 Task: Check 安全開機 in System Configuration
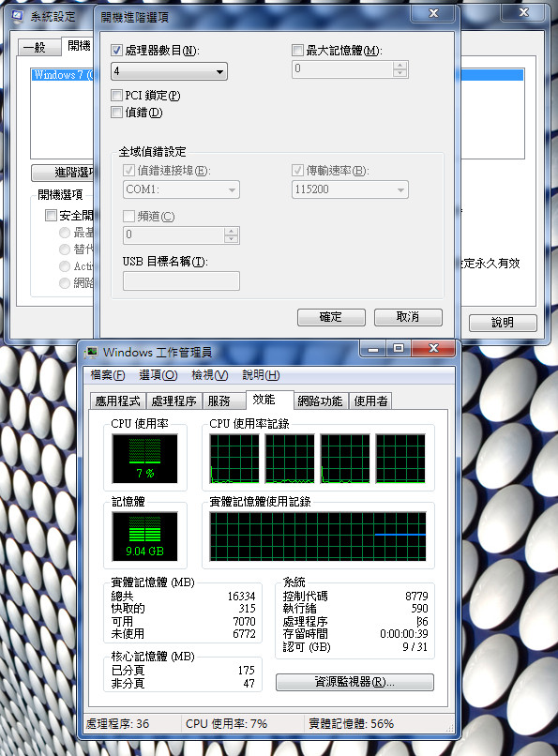pos(51,215)
